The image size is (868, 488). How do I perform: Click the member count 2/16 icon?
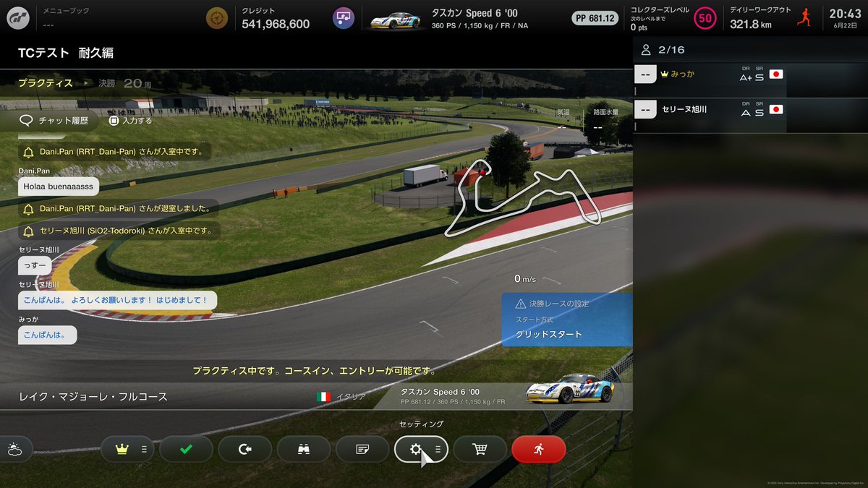pyautogui.click(x=645, y=50)
